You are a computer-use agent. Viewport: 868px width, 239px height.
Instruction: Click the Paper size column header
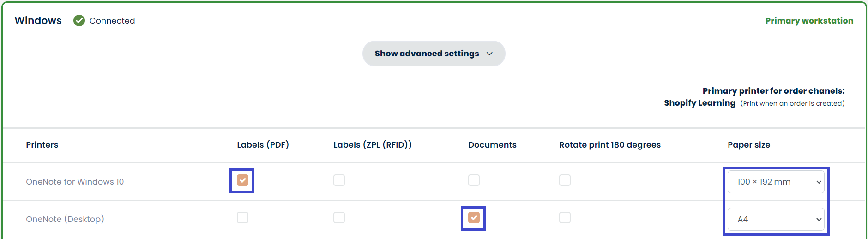[748, 145]
